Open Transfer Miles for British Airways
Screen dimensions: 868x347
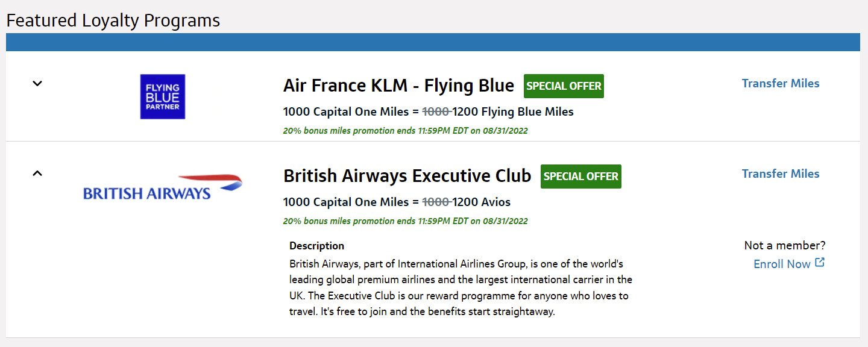pos(781,173)
